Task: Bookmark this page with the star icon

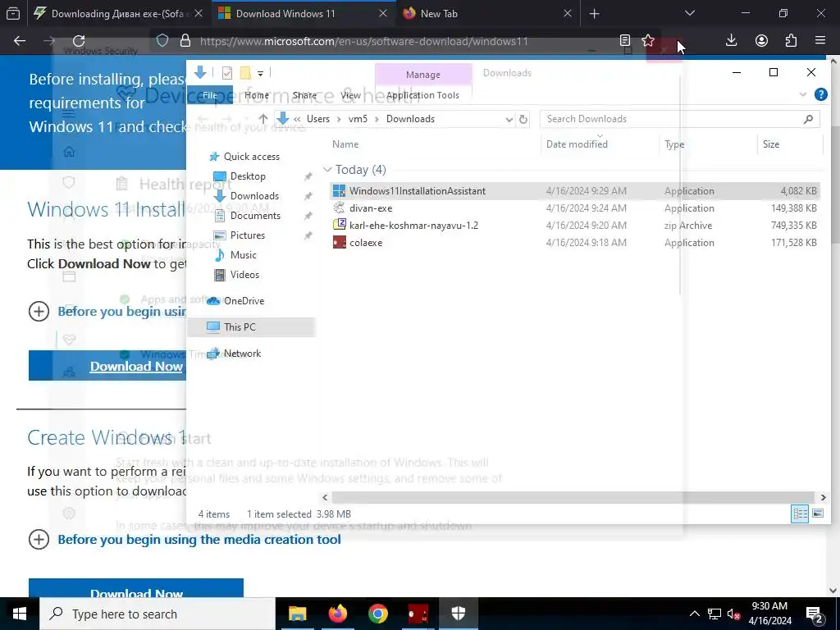Action: (x=648, y=40)
